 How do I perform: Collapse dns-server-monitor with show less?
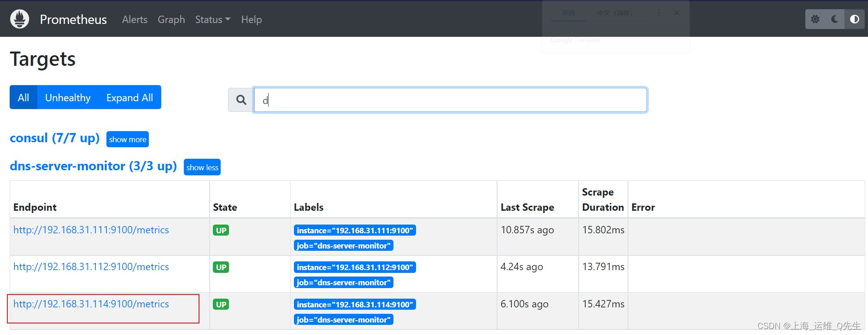pyautogui.click(x=202, y=167)
